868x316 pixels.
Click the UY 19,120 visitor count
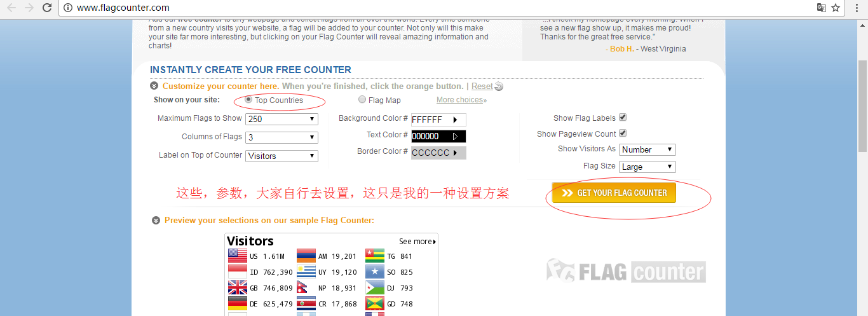point(337,272)
